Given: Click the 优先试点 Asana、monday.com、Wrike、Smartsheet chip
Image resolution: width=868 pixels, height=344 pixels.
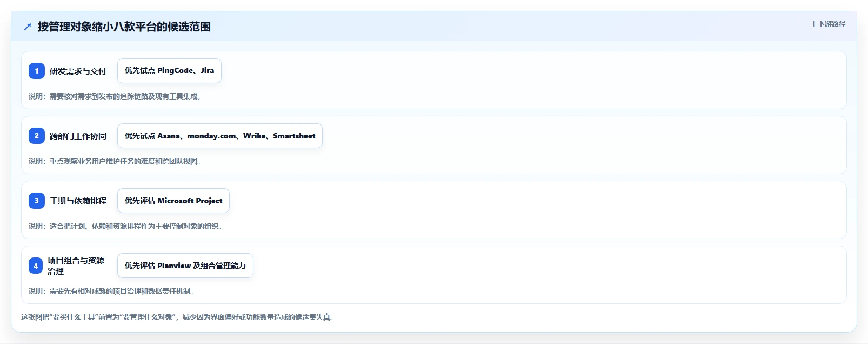Looking at the screenshot, I should [220, 136].
